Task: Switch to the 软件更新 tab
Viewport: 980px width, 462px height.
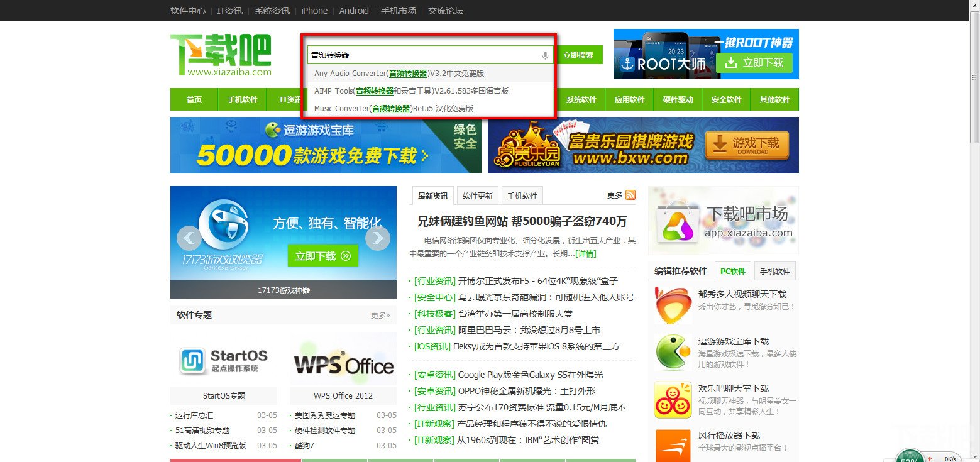Action: point(476,195)
